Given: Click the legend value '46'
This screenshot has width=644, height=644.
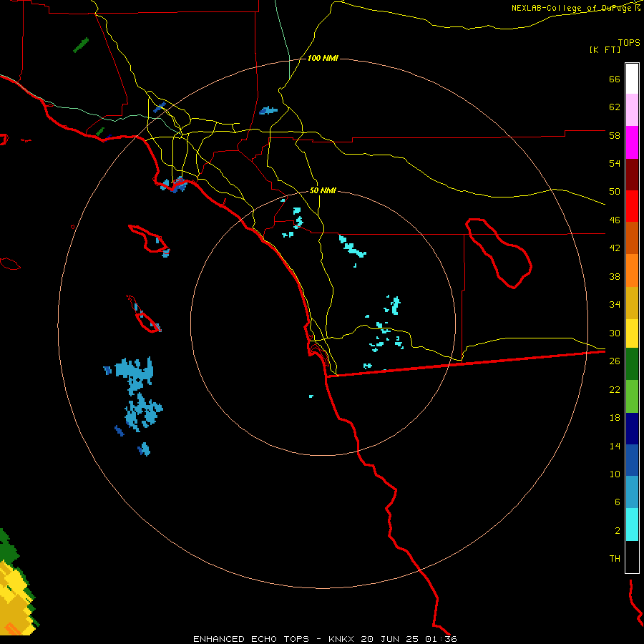Looking at the screenshot, I should pyautogui.click(x=615, y=220).
